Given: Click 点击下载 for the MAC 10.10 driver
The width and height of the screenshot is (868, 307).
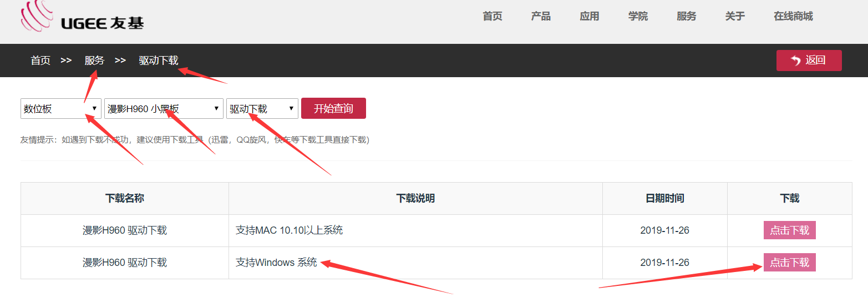Looking at the screenshot, I should (789, 230).
